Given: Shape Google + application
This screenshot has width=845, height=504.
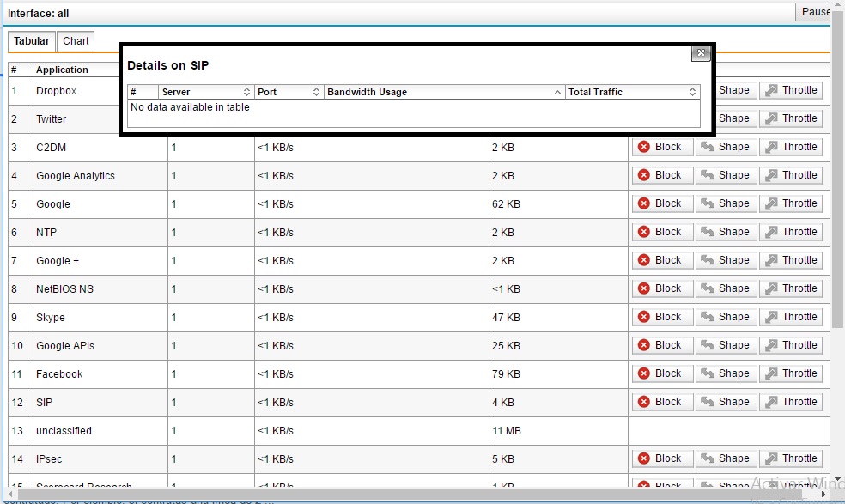Looking at the screenshot, I should click(726, 260).
